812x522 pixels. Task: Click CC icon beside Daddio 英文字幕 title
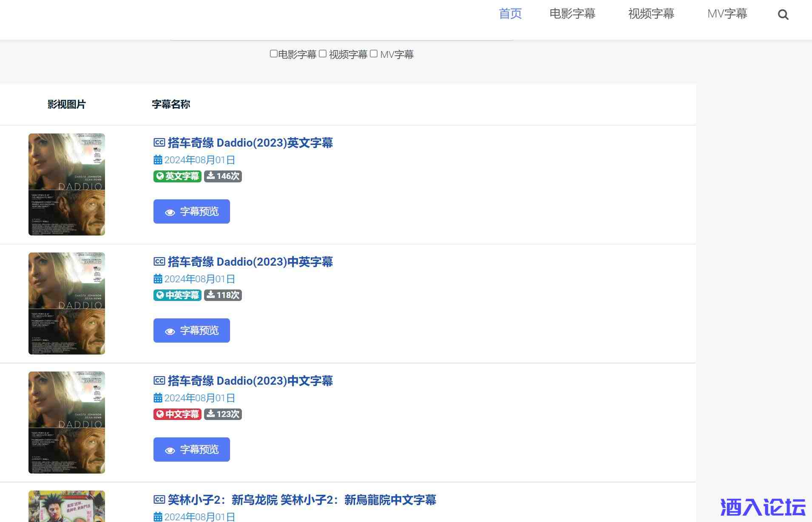tap(159, 143)
